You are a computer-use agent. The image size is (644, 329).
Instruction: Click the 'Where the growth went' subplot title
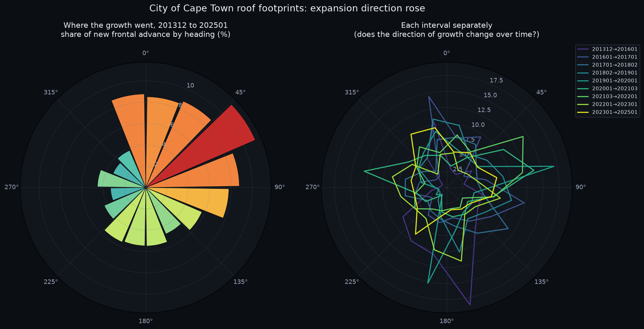[146, 30]
